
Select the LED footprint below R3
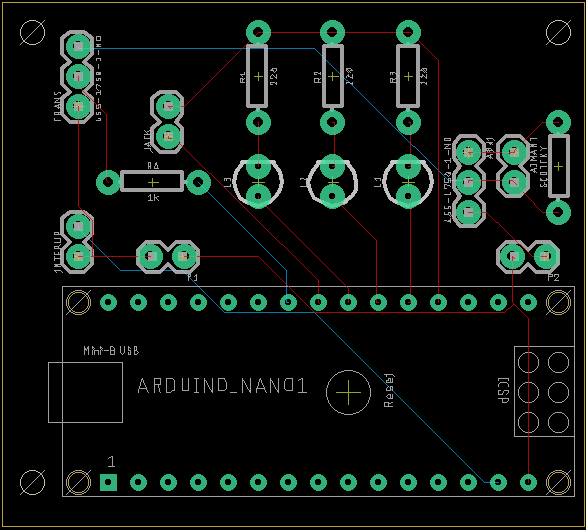point(408,182)
